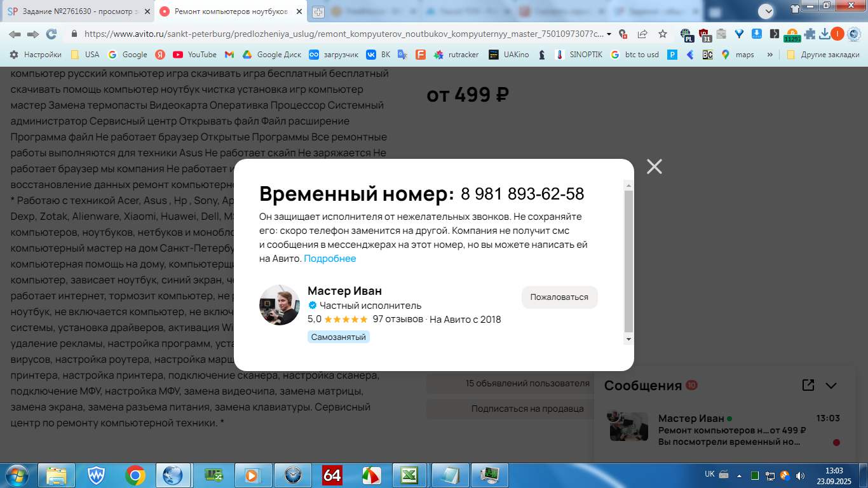This screenshot has height=488, width=868.
Task: Switch to Ремонт компьютеров ноутбуков tab
Action: (231, 11)
